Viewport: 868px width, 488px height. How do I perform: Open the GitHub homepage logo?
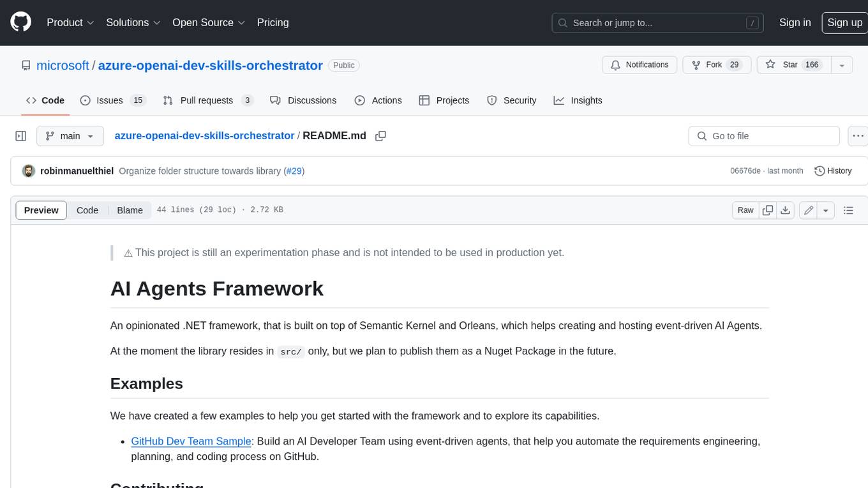coord(21,22)
